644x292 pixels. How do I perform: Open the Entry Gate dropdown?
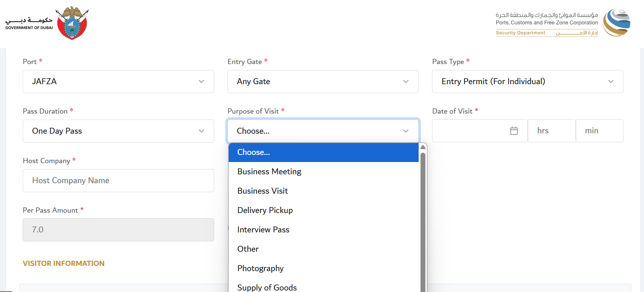click(x=323, y=82)
